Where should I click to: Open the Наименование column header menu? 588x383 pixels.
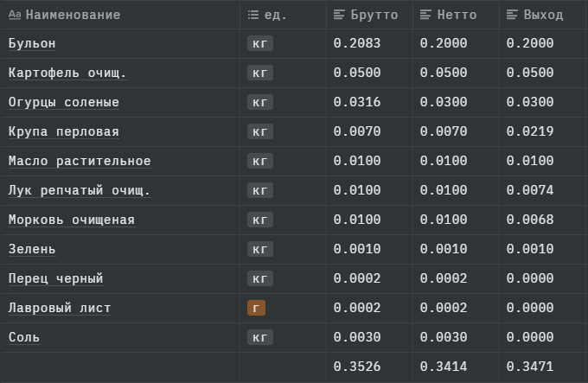[73, 15]
